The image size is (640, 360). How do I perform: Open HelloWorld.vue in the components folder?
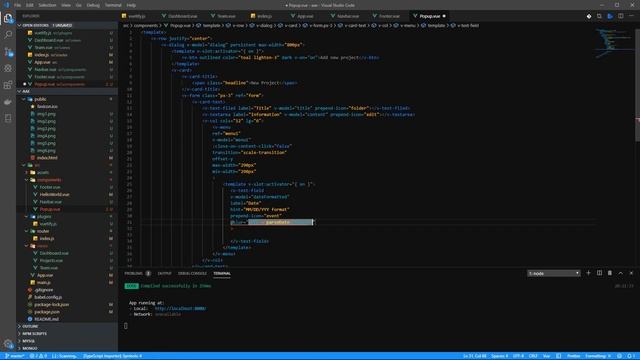(x=54, y=194)
